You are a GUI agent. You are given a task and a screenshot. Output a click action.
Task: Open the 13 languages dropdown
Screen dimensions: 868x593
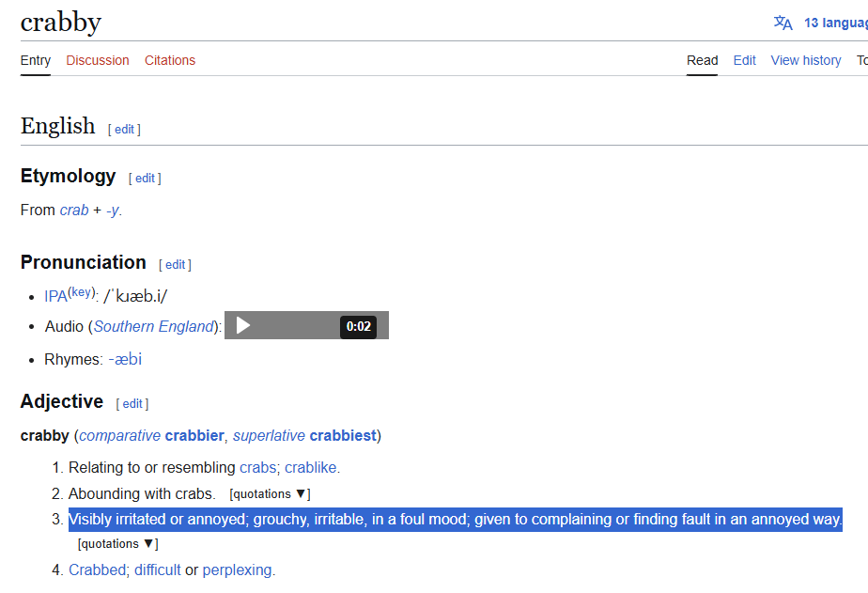click(836, 23)
